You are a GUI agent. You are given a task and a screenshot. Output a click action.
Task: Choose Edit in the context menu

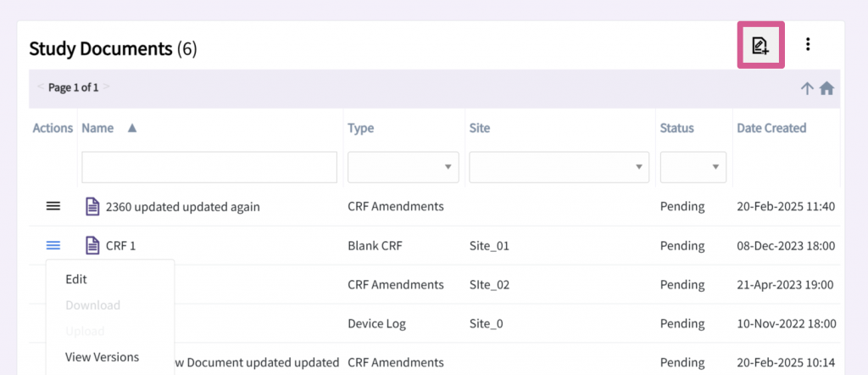pyautogui.click(x=76, y=279)
